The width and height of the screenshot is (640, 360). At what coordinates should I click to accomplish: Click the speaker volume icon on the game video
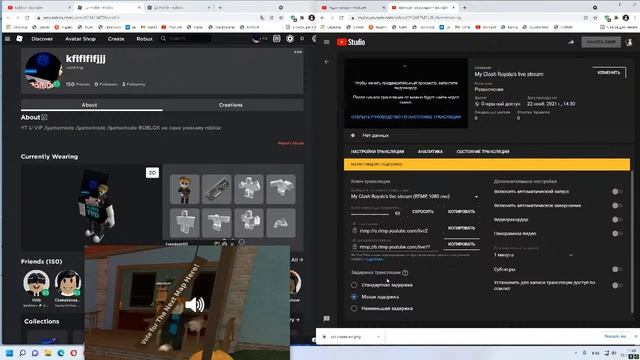(x=195, y=304)
